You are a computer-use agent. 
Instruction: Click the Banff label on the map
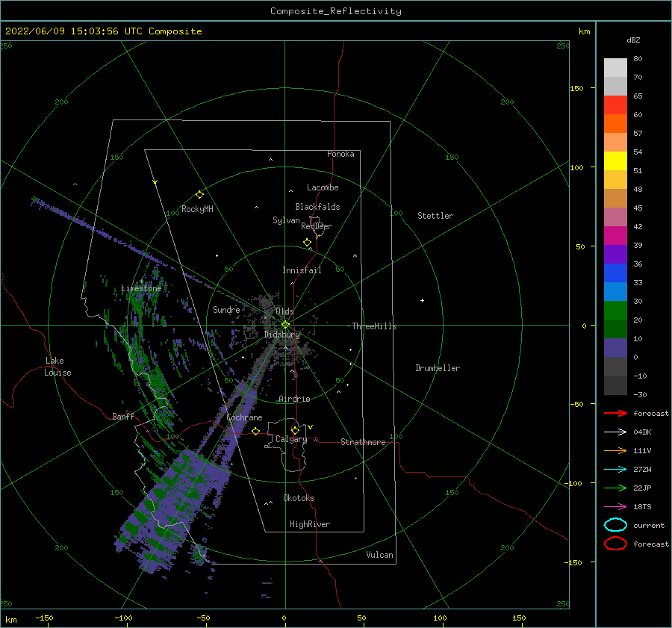tap(123, 417)
